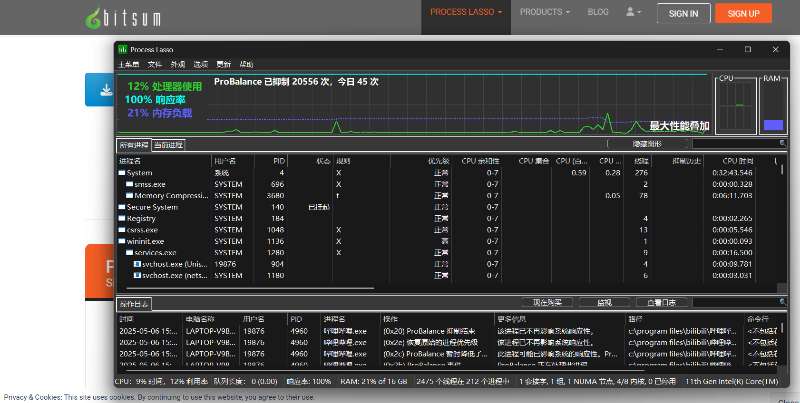Click the icon beside Memory Compression
Viewport: 800px width, 403px height.
pos(130,195)
